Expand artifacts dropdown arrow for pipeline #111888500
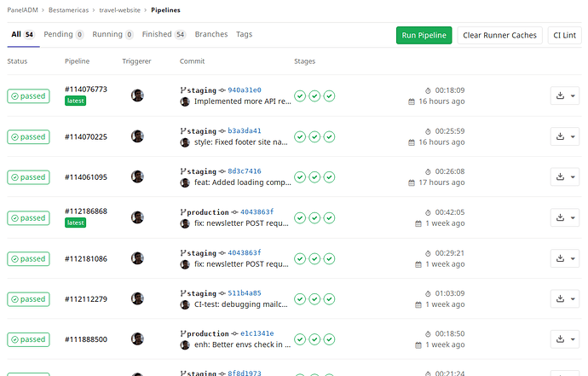The width and height of the screenshot is (588, 376). 573,339
